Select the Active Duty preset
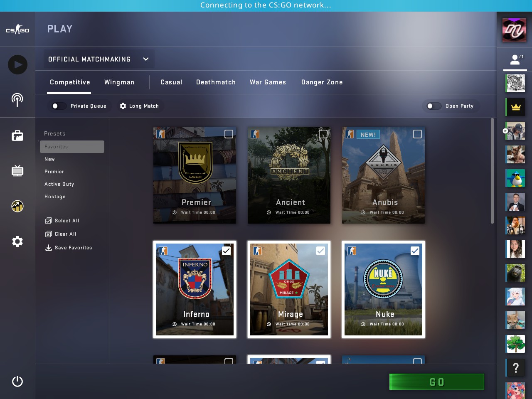532x399 pixels. point(72,184)
